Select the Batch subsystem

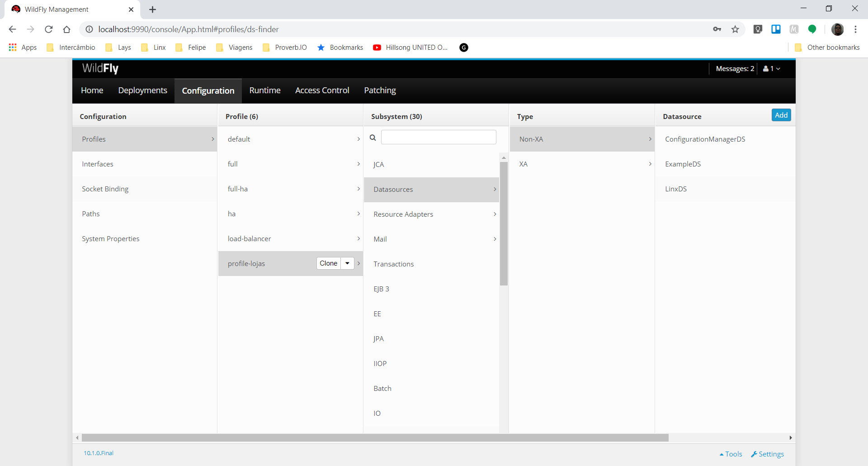click(x=431, y=388)
